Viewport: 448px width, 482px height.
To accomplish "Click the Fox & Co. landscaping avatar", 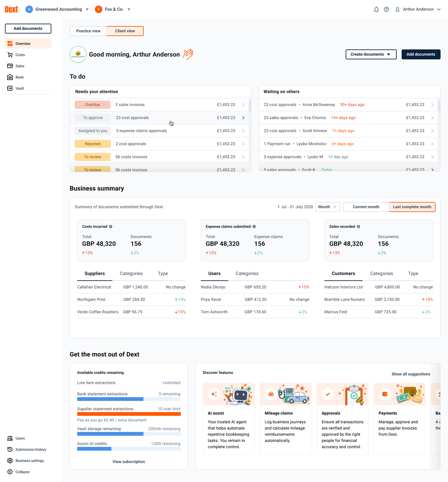I will [x=78, y=54].
